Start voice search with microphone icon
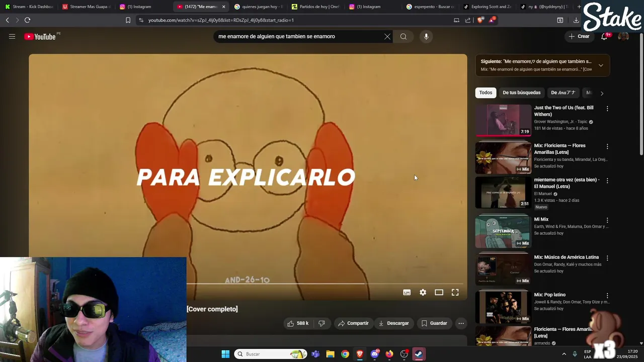The image size is (644, 362). coord(426,36)
